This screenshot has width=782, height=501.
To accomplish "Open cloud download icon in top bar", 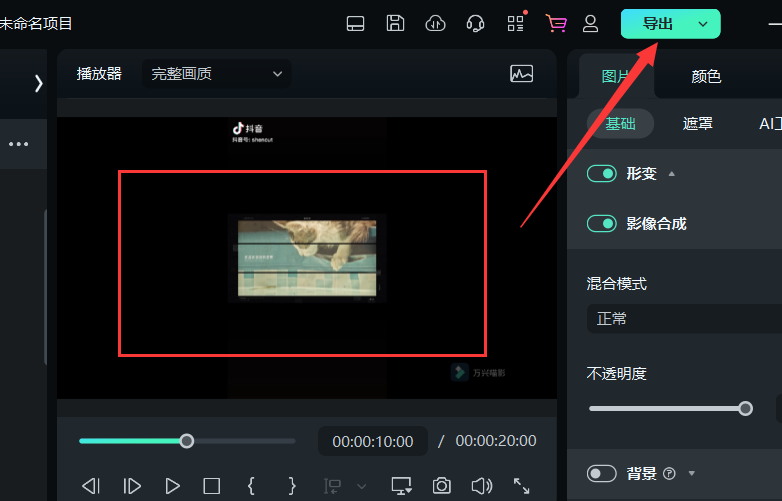I will 435,23.
